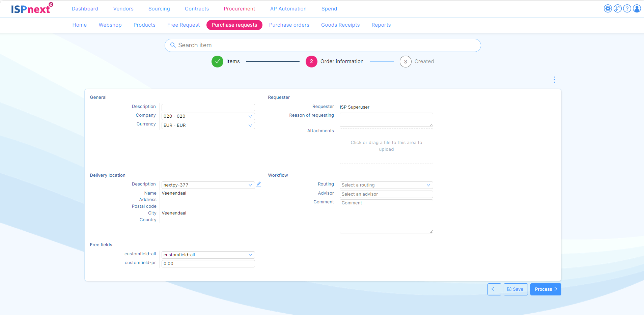Open the AP Automation menu
Screen dimensions: 644x315
tap(288, 9)
